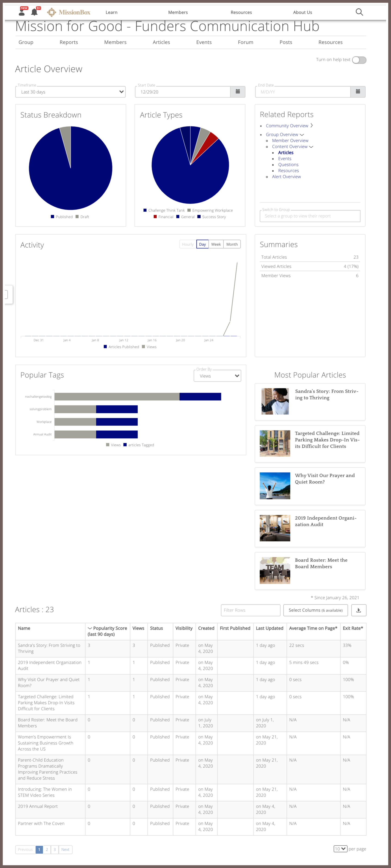Open the Learn menu
Image resolution: width=391 pixels, height=868 pixels.
click(111, 12)
